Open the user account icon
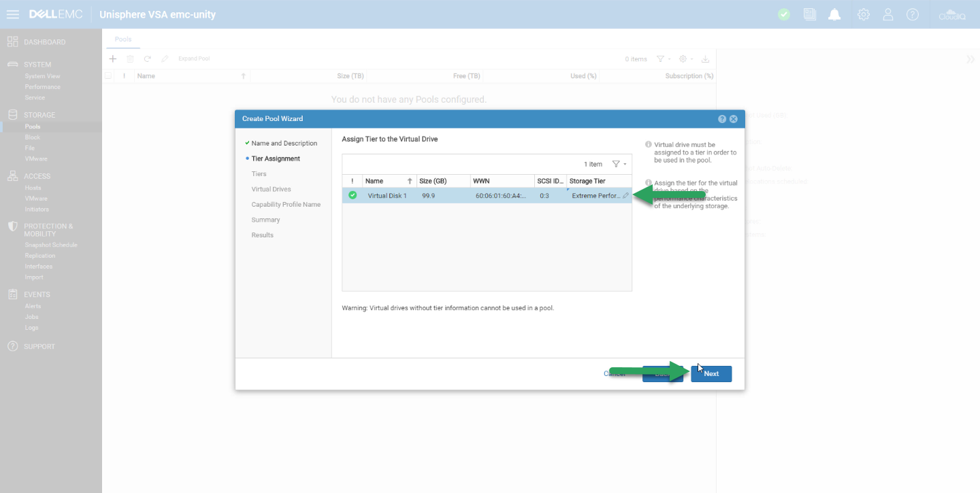This screenshot has height=493, width=980. pyautogui.click(x=888, y=14)
